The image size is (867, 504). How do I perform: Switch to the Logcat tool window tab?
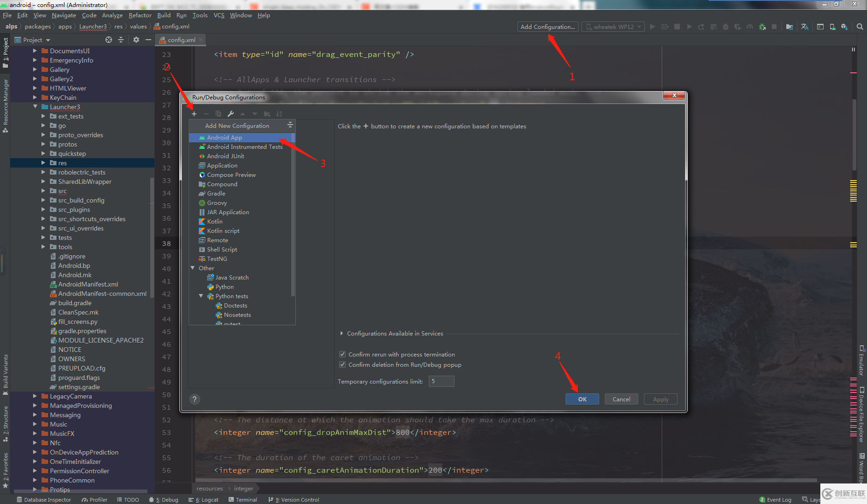(204, 500)
